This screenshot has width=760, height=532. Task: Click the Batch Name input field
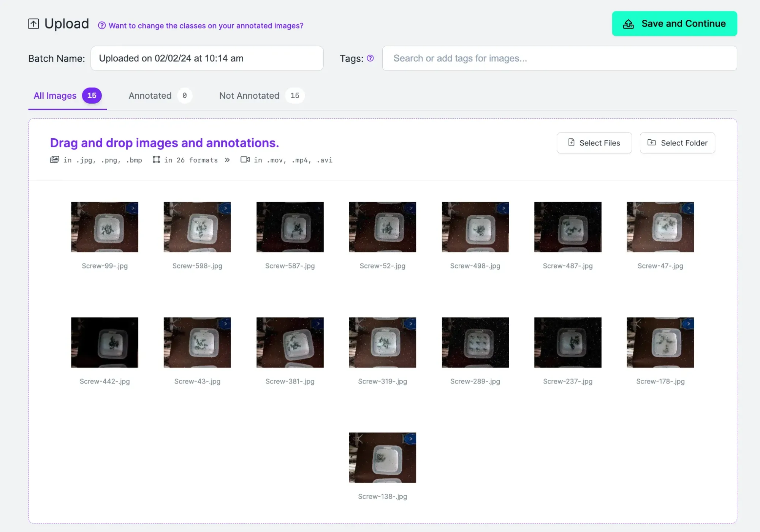coord(207,58)
